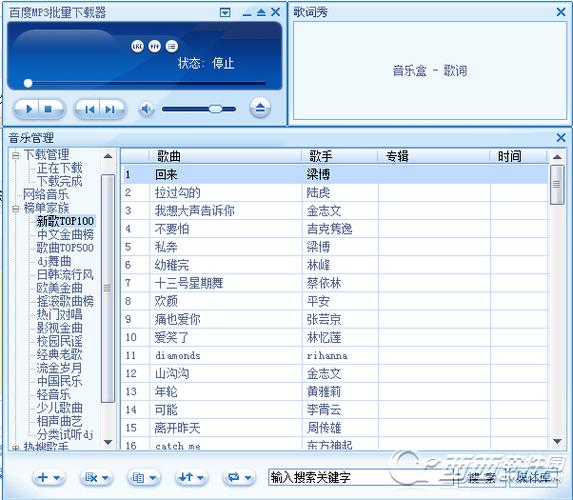The width and height of the screenshot is (573, 500).
Task: Click the 媒体库 button
Action: (x=533, y=478)
